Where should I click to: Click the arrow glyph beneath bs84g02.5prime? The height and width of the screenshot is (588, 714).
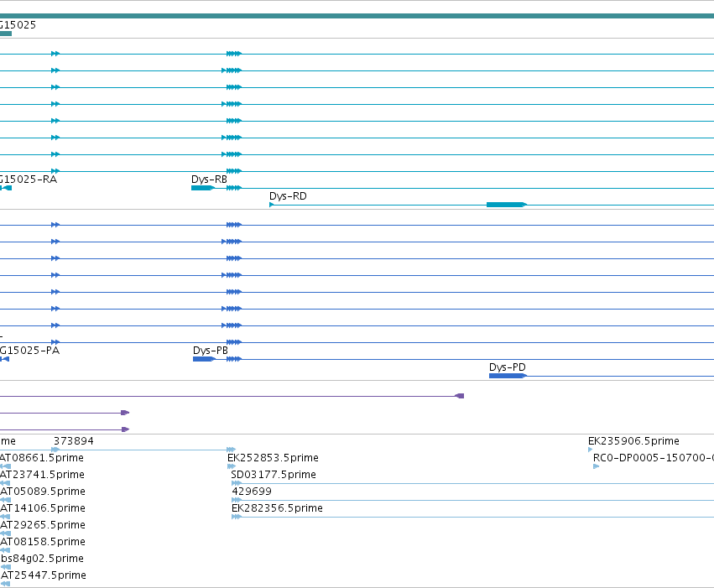click(x=6, y=567)
